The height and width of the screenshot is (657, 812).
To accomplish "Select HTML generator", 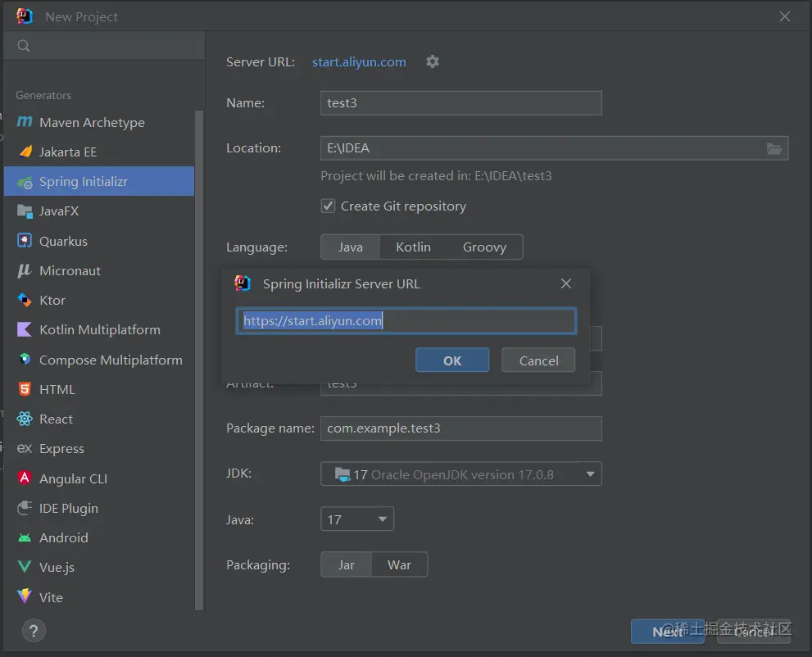I will pos(99,389).
